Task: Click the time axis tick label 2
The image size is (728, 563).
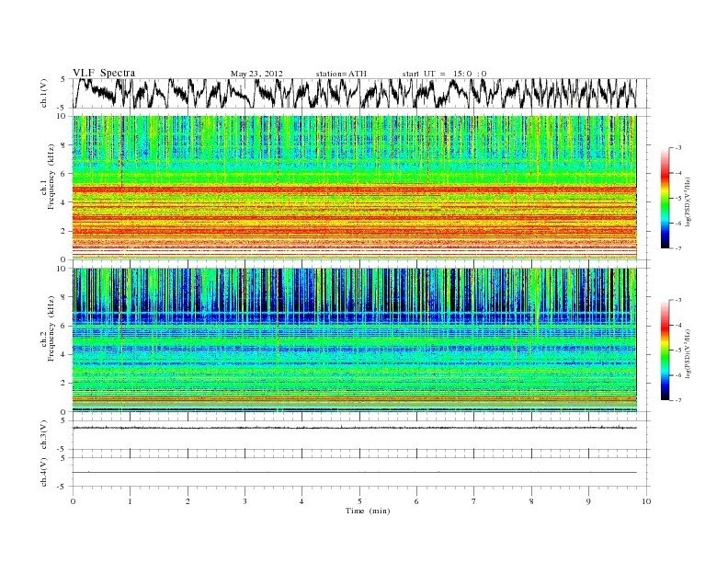Action: pos(188,501)
